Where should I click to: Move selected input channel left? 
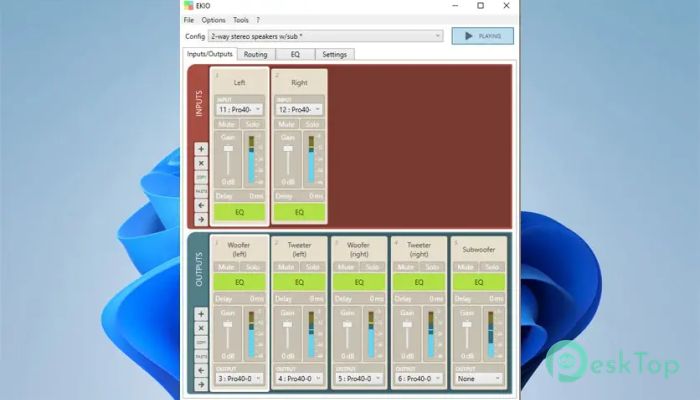[201, 205]
